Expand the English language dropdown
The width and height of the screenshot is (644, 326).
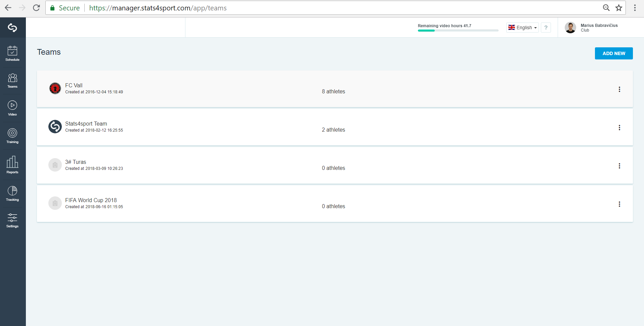522,28
